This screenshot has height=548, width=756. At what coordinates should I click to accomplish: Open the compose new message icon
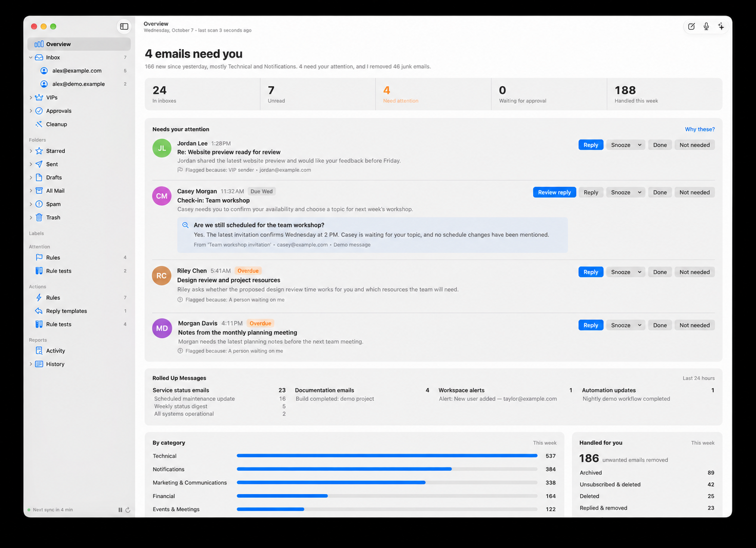click(691, 26)
